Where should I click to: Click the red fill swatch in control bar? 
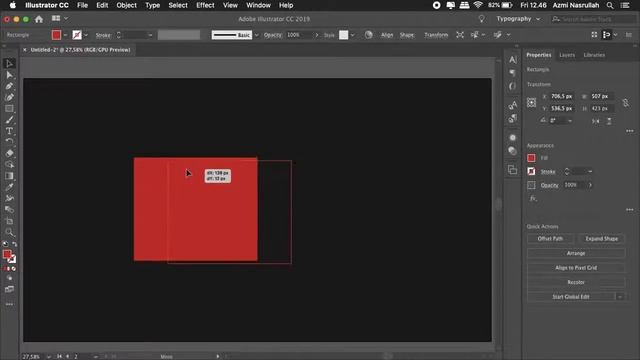56,35
